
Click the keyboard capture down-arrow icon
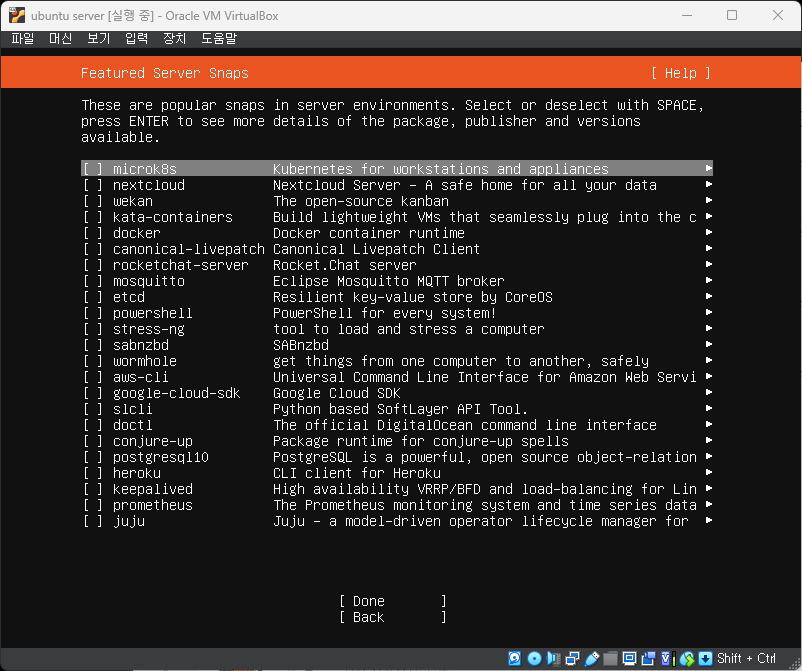[x=705, y=658]
